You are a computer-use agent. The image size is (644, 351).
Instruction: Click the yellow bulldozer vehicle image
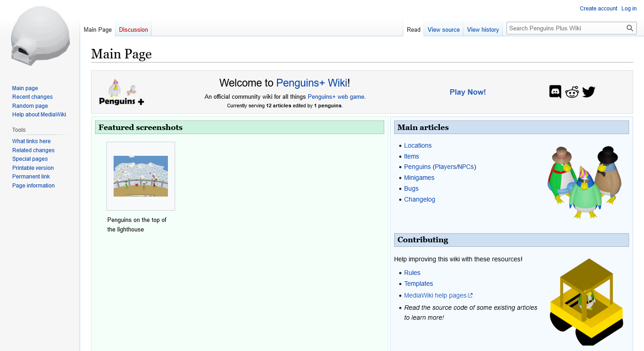587,302
